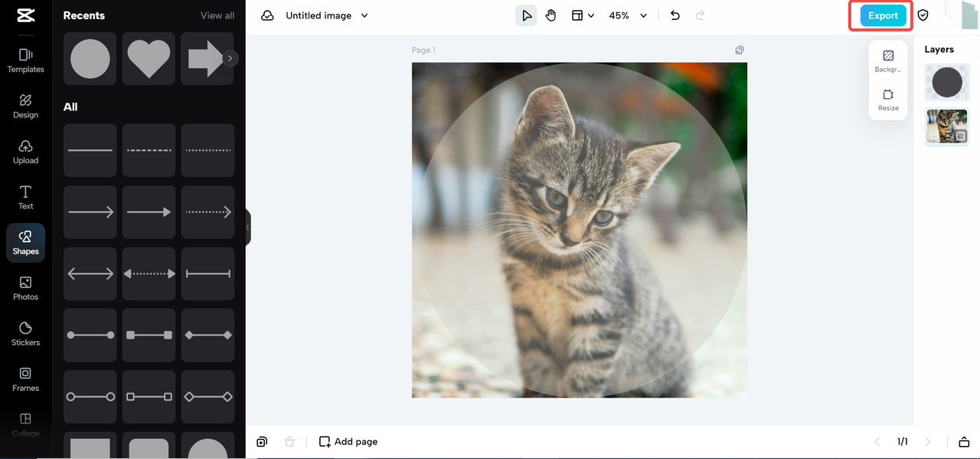Add the line with filled diamond ends

tap(207, 335)
